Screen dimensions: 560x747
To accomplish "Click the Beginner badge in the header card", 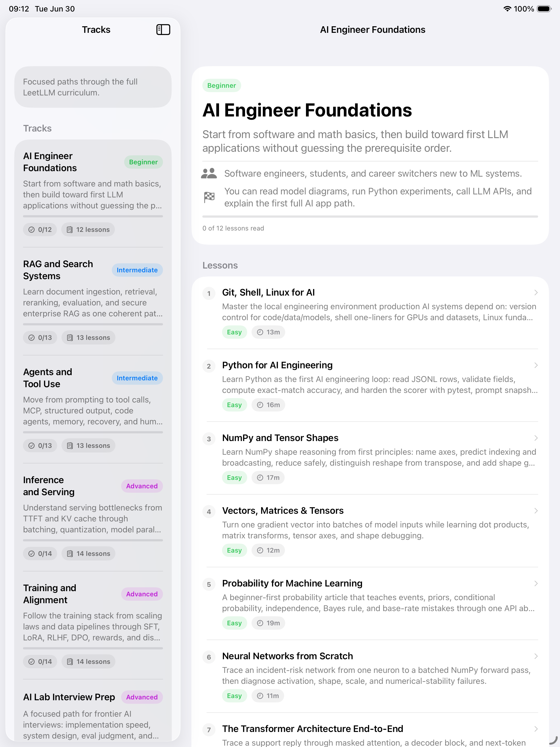I will coord(221,85).
